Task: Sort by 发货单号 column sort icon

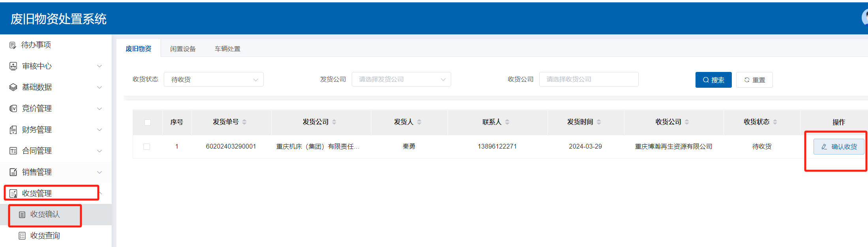Action: (x=244, y=122)
